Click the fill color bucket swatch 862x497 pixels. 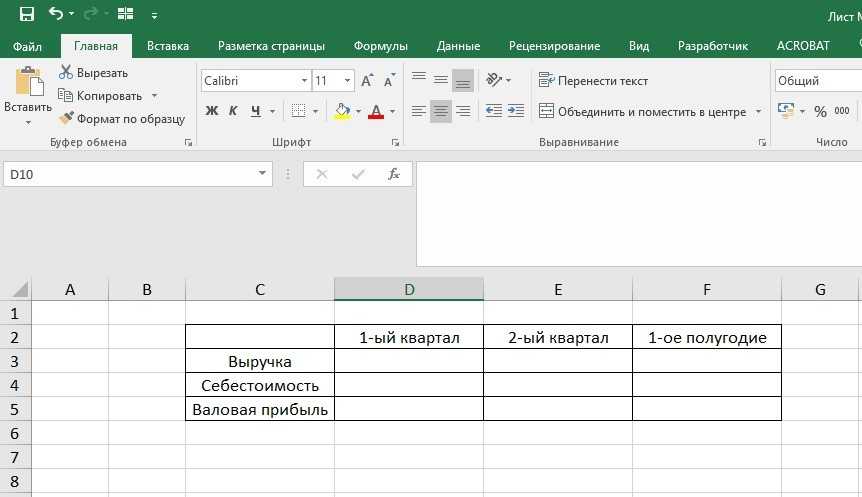(x=342, y=111)
